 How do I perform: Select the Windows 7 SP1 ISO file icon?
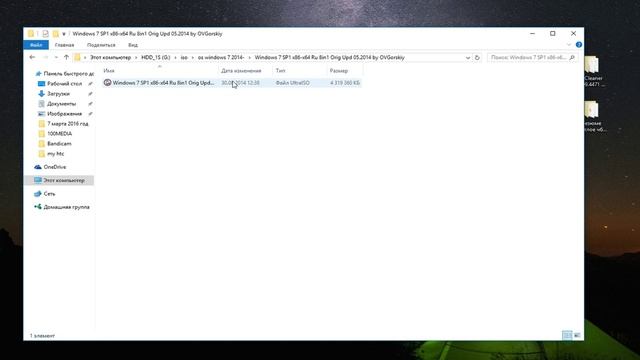(x=107, y=82)
